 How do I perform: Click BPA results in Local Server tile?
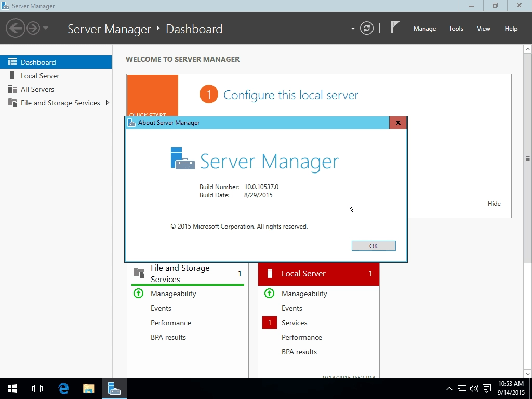299,352
